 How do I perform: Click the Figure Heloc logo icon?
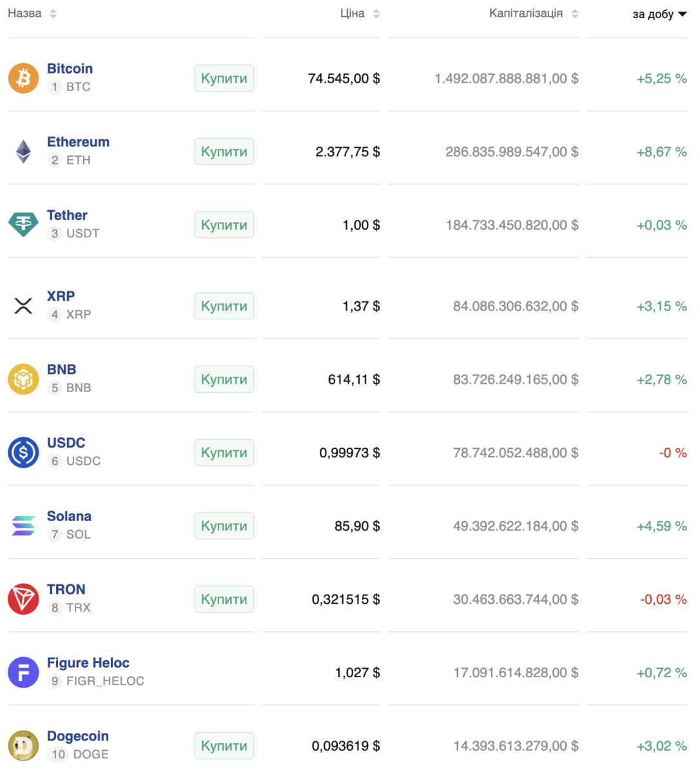coord(23,672)
